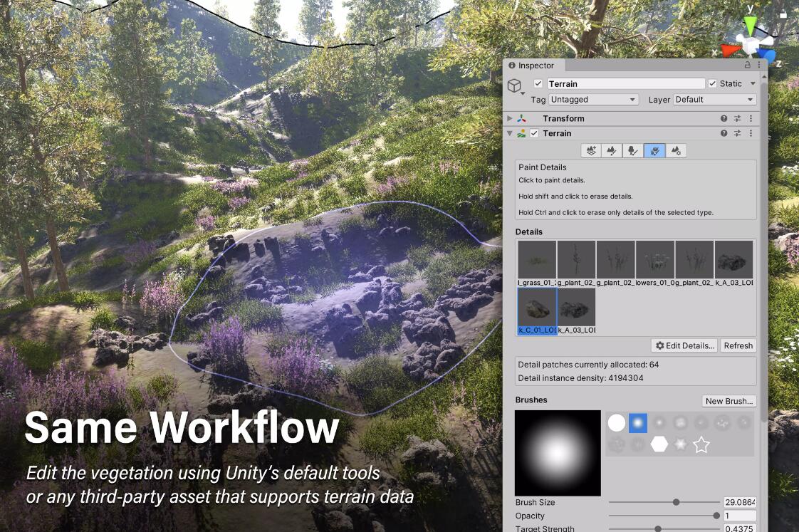Click the Terrain name input field
This screenshot has height=532, width=799.
pos(626,83)
